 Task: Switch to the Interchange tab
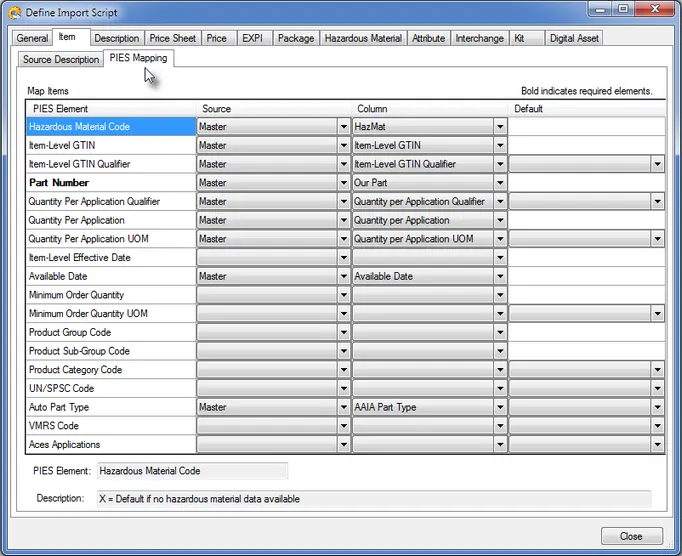(x=479, y=39)
